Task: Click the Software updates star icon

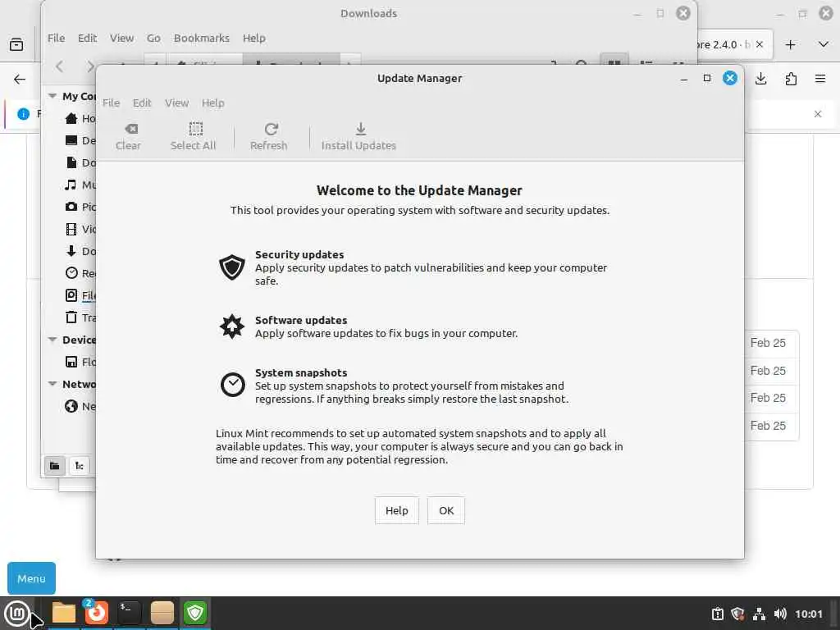Action: [232, 326]
